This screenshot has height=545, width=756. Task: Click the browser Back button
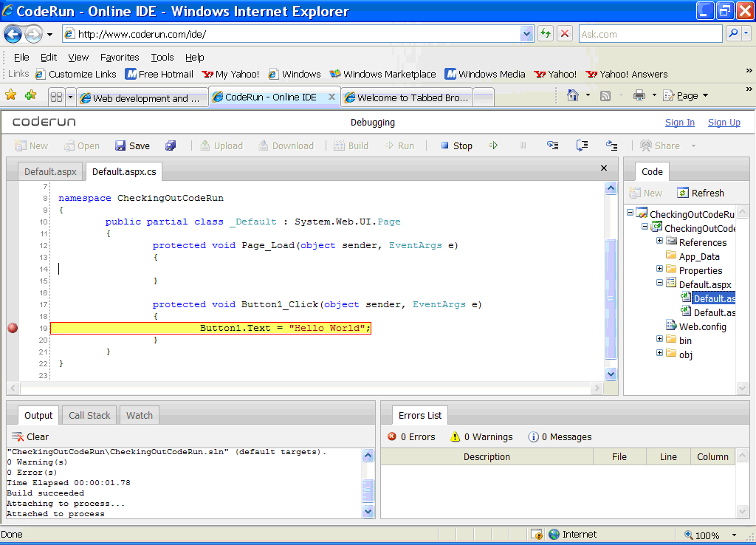[x=13, y=34]
